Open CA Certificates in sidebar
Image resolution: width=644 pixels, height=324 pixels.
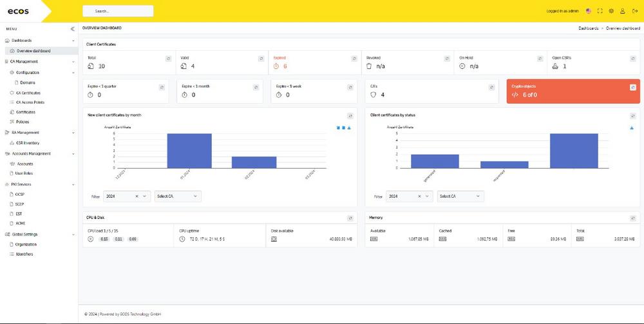coord(32,93)
